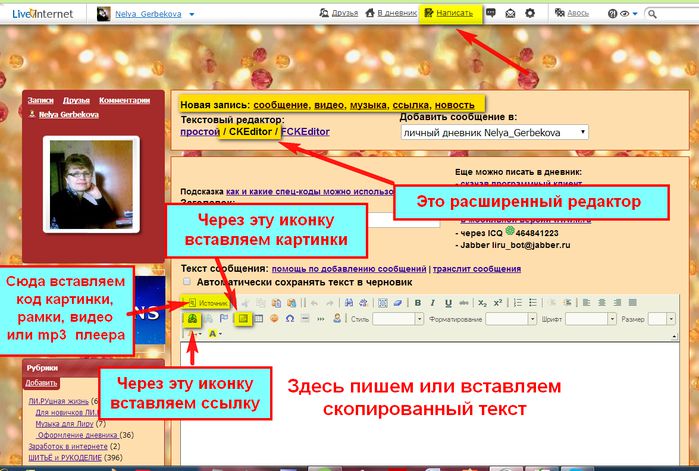
Task: Open the Размер size dropdown
Action: pos(662,319)
